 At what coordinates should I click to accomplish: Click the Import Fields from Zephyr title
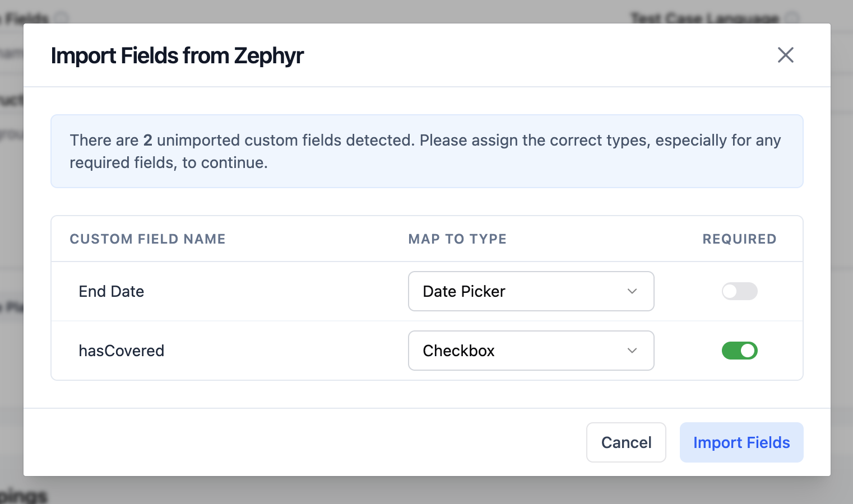(x=177, y=55)
